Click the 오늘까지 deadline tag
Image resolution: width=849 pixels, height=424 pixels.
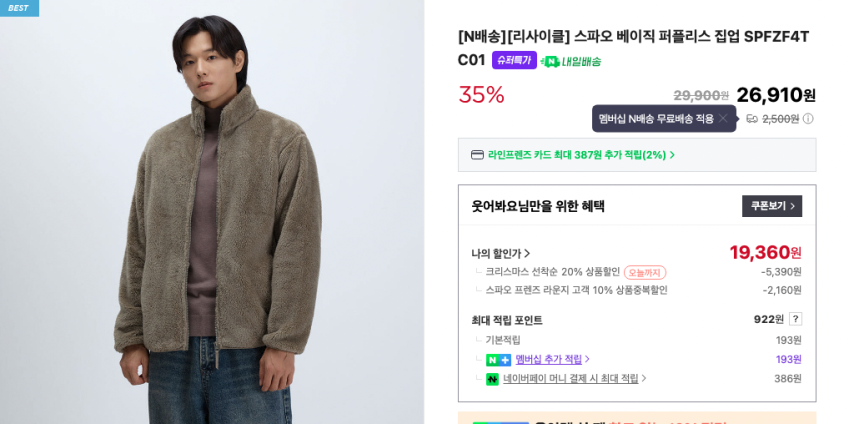(x=645, y=272)
